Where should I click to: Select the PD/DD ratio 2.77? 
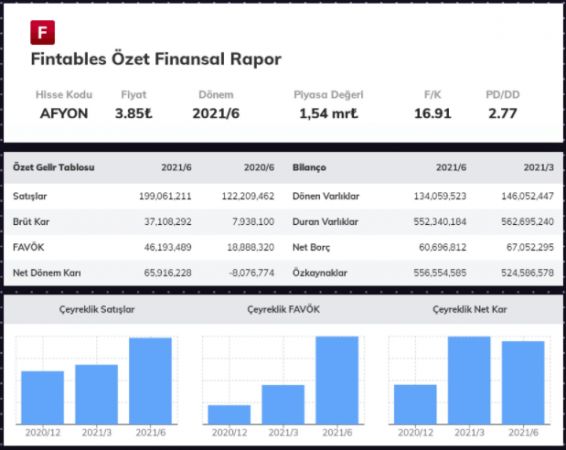coord(503,114)
